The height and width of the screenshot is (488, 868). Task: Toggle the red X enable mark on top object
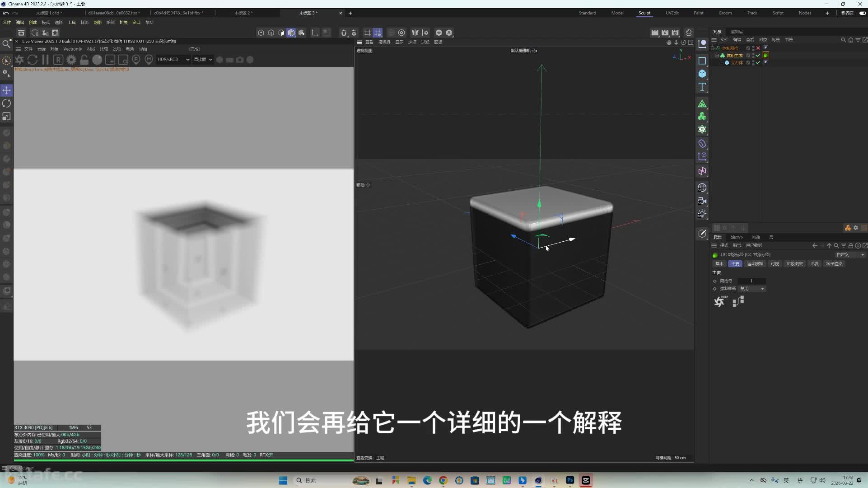coord(758,48)
